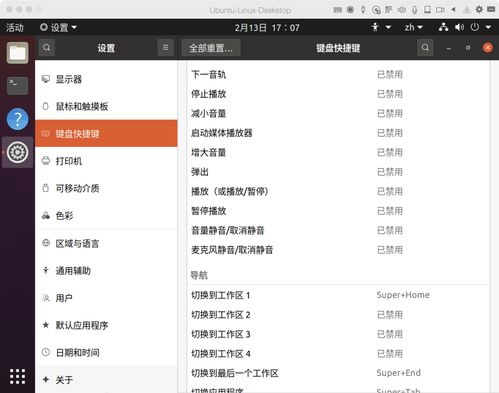The width and height of the screenshot is (499, 393).
Task: Click the 关于 info icon
Action: [46, 379]
